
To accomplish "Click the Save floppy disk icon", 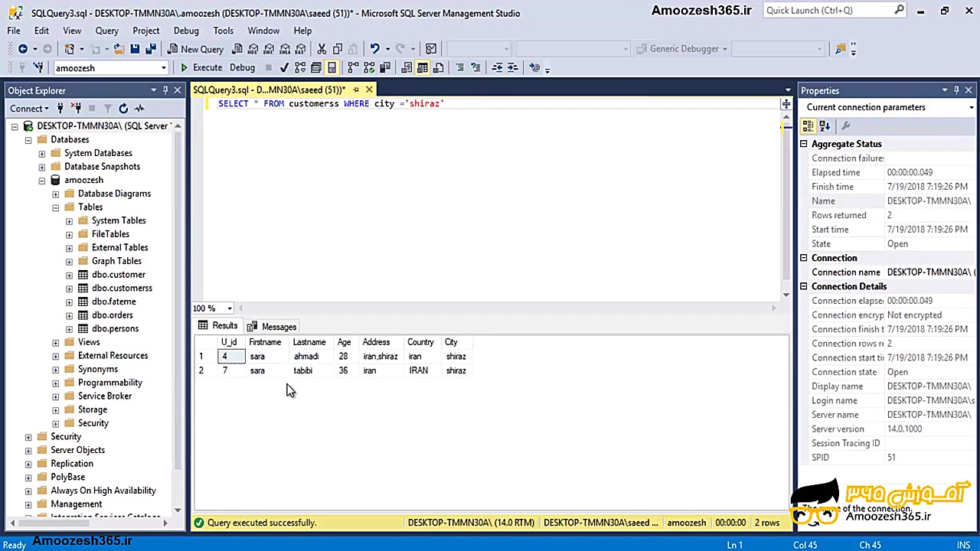I will pyautogui.click(x=135, y=49).
